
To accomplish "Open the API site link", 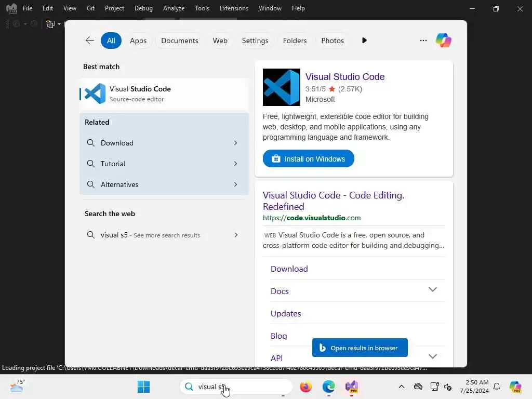I will [x=276, y=358].
